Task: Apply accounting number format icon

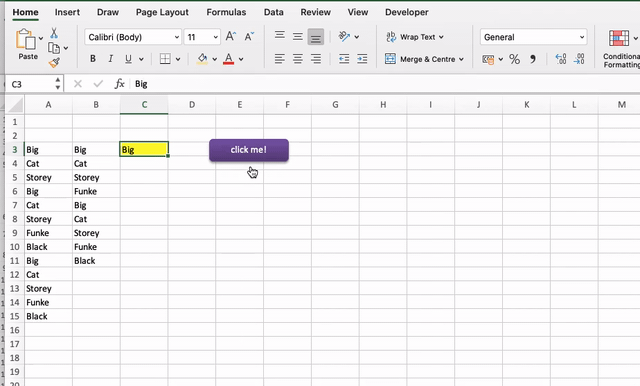Action: tap(488, 60)
